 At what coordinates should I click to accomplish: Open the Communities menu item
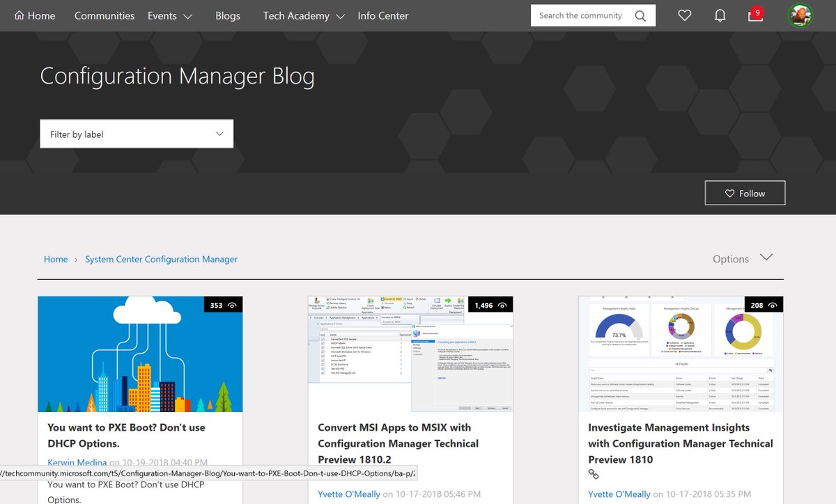coord(104,15)
